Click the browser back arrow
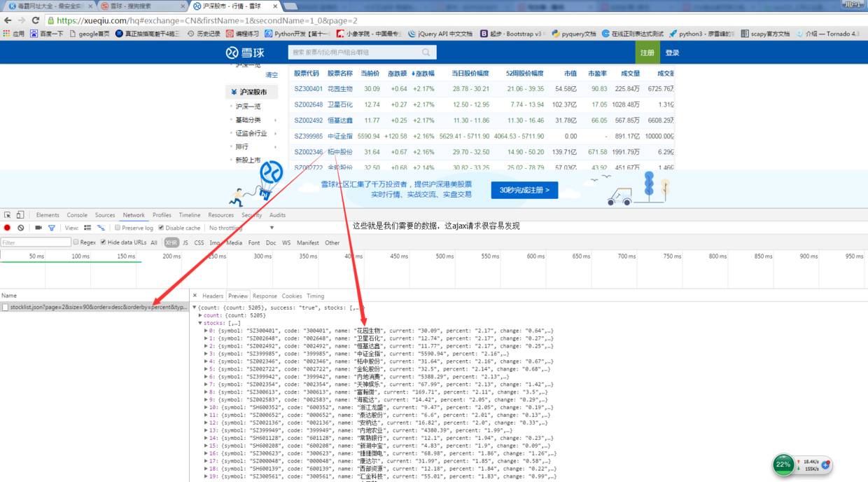Screen dimensions: 868x482 [8, 20]
